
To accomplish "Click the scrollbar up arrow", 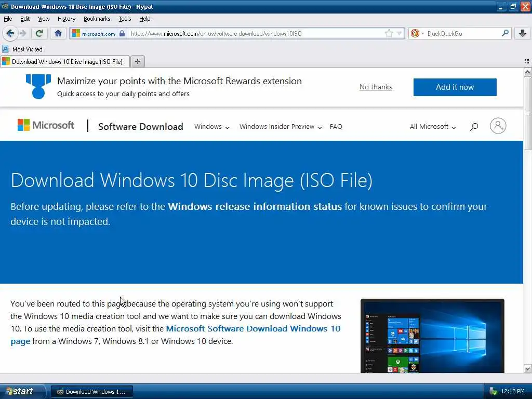I will (x=527, y=72).
